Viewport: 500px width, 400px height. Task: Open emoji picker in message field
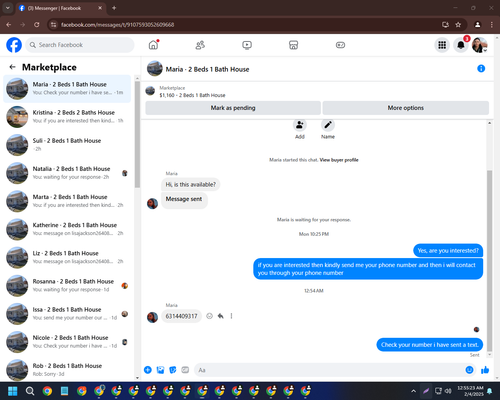[469, 370]
